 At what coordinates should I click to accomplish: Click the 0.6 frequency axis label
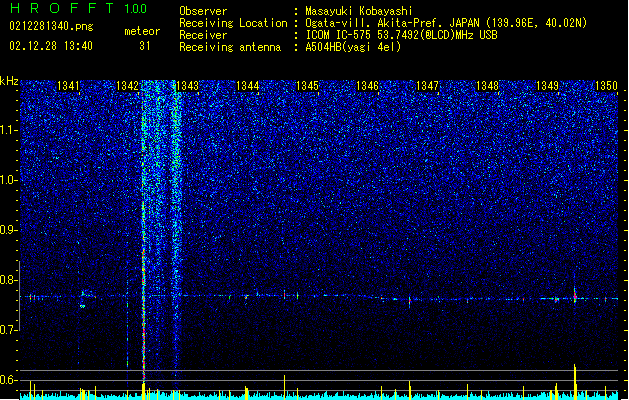[9, 380]
